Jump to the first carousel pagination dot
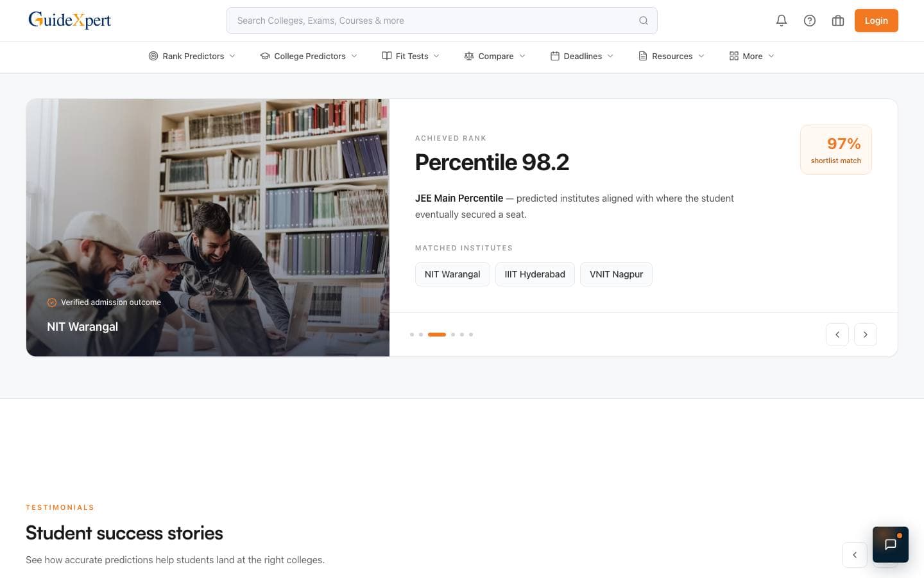 tap(412, 335)
